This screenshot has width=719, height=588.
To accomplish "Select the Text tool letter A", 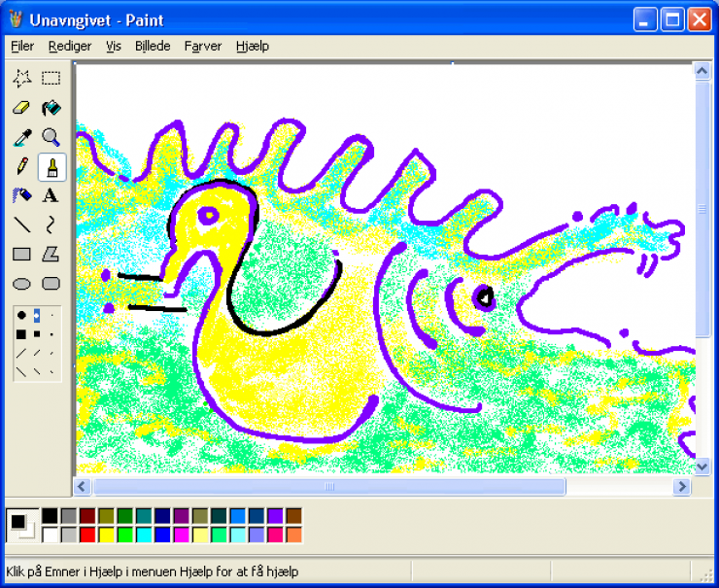I will 51,196.
